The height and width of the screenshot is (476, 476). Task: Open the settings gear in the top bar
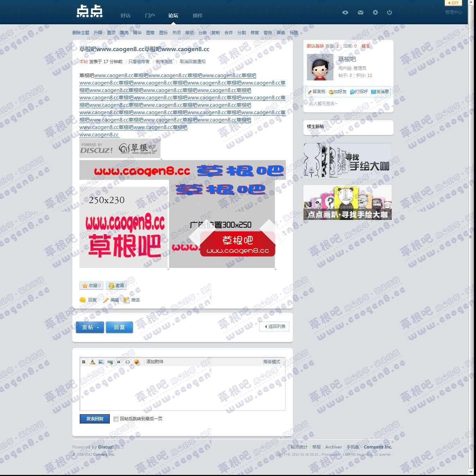click(x=375, y=12)
